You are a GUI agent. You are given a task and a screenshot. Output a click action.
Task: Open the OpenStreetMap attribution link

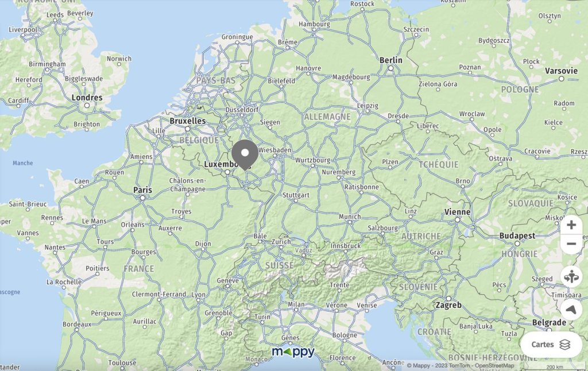tap(494, 366)
